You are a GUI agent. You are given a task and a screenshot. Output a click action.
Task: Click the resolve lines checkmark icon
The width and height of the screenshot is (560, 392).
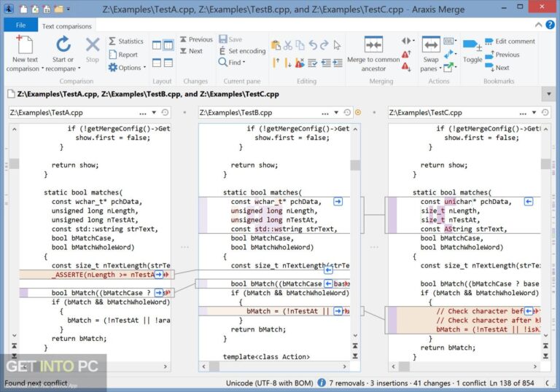click(x=313, y=63)
